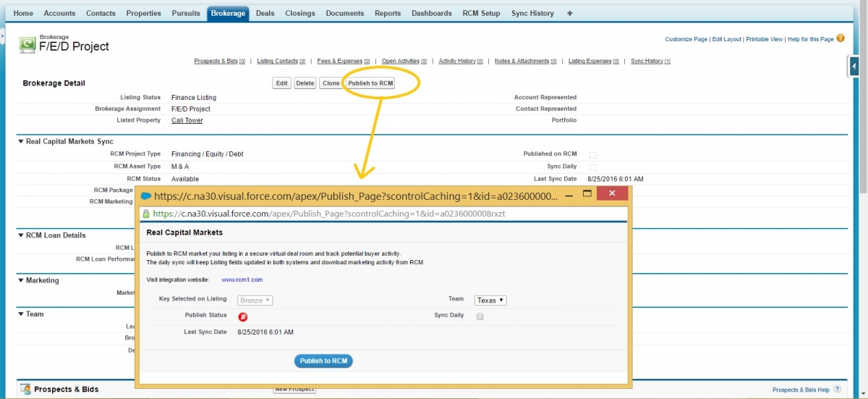Collapse the Team section
Image resolution: width=868 pixels, height=399 pixels.
tap(21, 314)
